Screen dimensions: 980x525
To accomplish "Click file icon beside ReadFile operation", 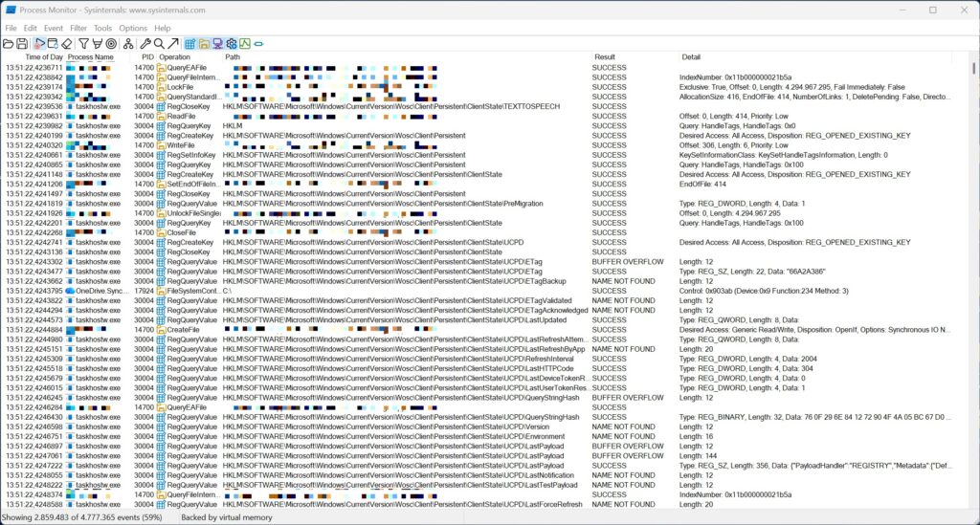I will (161, 116).
